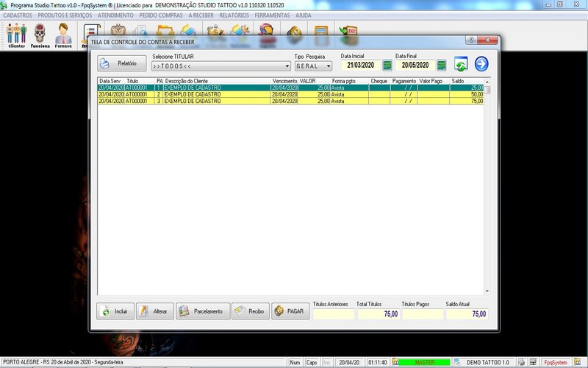
Task: Click the rightmost status bar users icon
Action: point(578,362)
